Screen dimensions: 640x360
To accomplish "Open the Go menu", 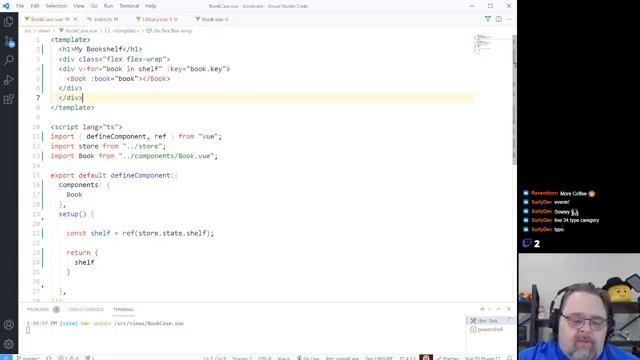I will click(x=94, y=6).
